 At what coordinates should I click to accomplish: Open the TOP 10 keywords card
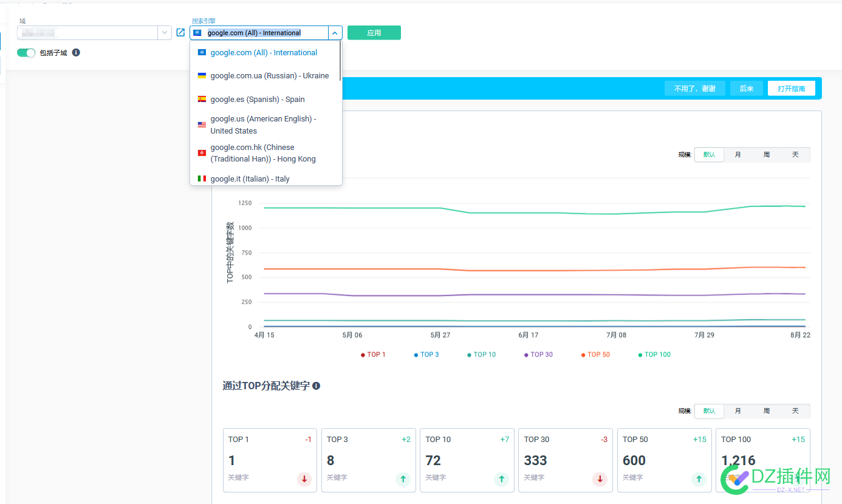[467, 460]
